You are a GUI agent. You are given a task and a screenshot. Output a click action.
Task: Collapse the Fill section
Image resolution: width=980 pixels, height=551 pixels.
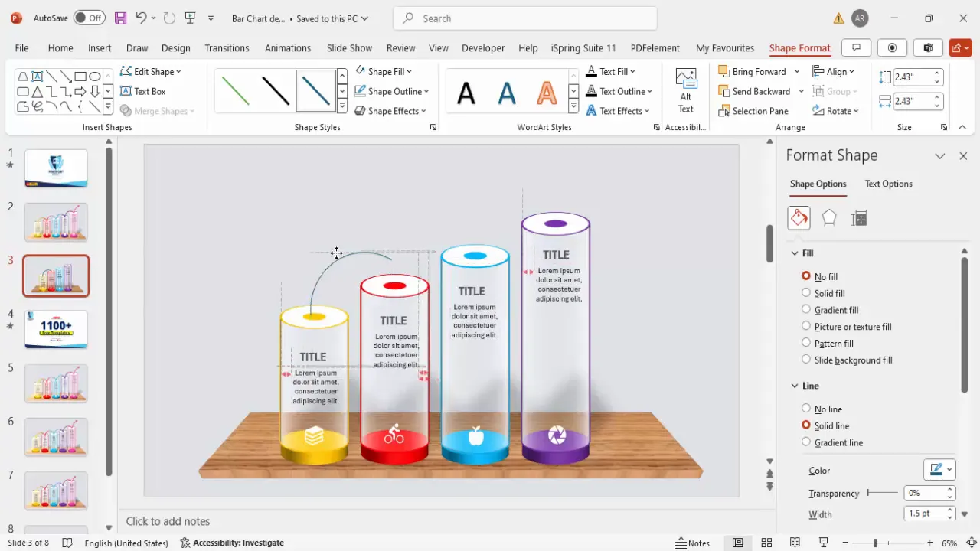[795, 253]
